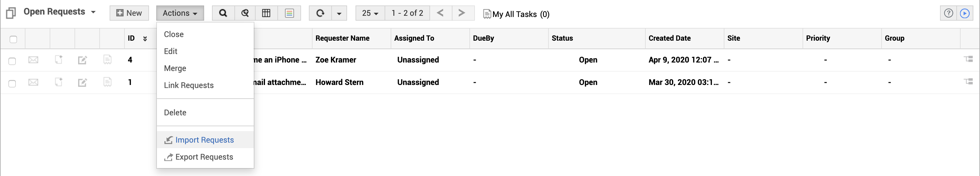Click the column chooser grid icon
Image resolution: width=980 pixels, height=176 pixels.
pyautogui.click(x=266, y=13)
